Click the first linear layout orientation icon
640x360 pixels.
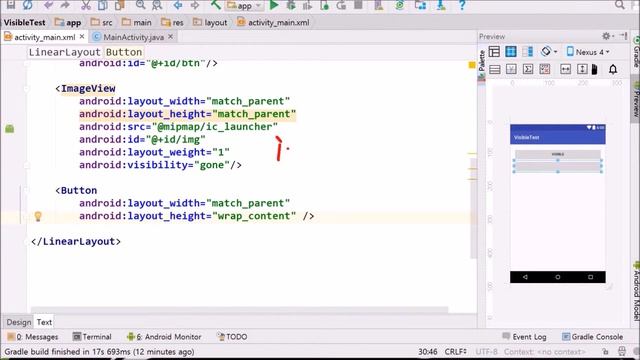pyautogui.click(x=494, y=69)
